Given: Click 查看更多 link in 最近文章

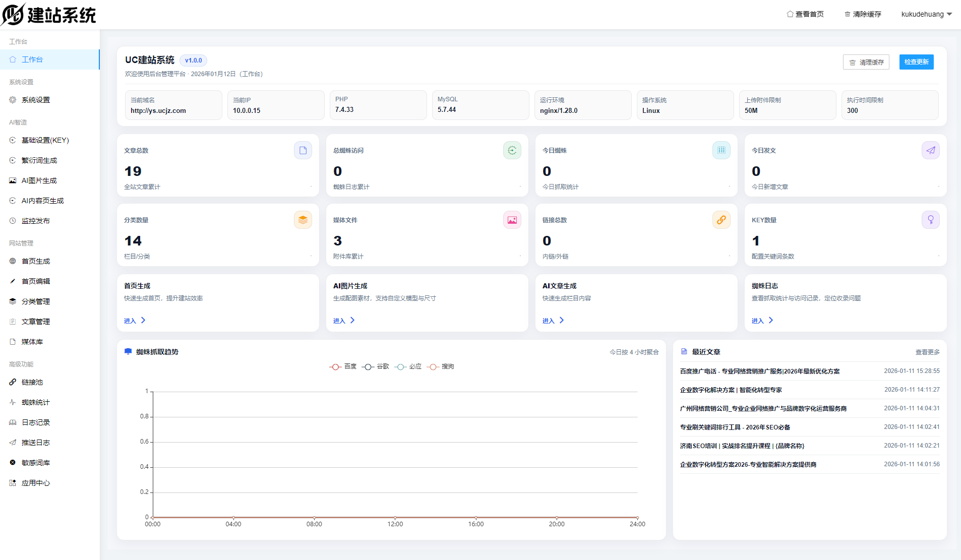Looking at the screenshot, I should (927, 352).
